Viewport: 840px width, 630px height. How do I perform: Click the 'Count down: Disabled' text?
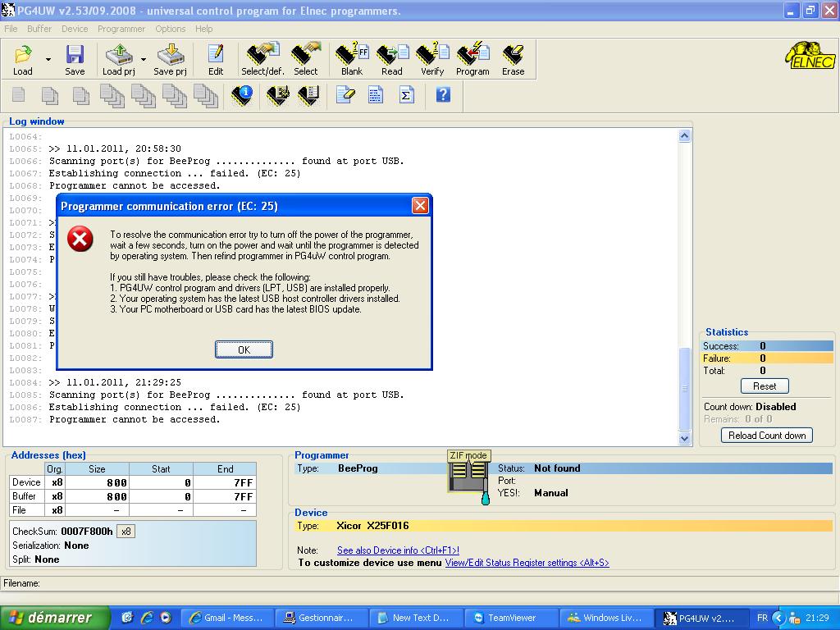[750, 407]
